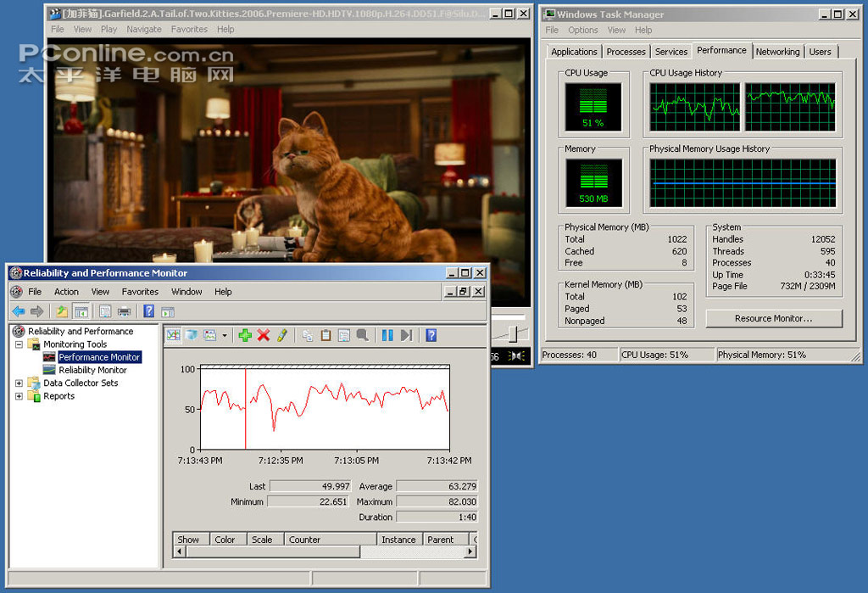Click the Maximum value 82.030 field
Image resolution: width=868 pixels, height=593 pixels.
point(437,501)
